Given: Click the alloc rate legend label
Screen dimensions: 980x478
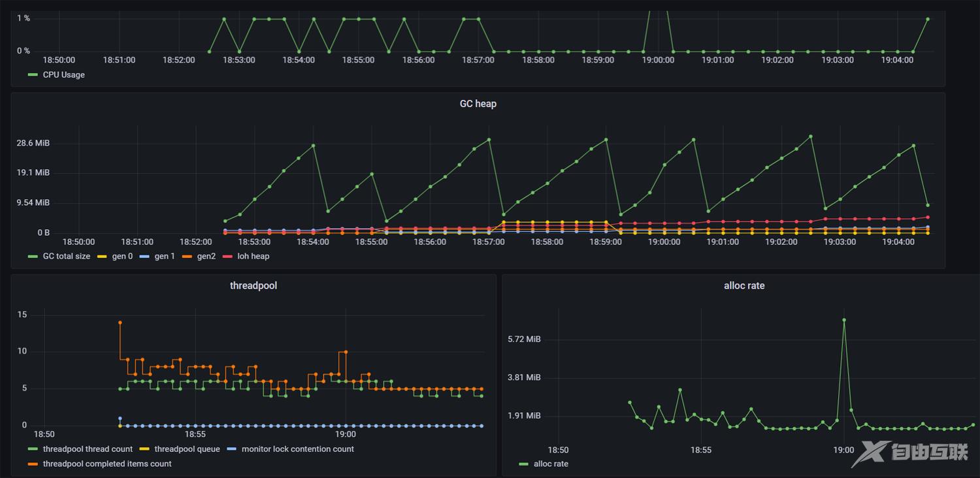Looking at the screenshot, I should (551, 464).
